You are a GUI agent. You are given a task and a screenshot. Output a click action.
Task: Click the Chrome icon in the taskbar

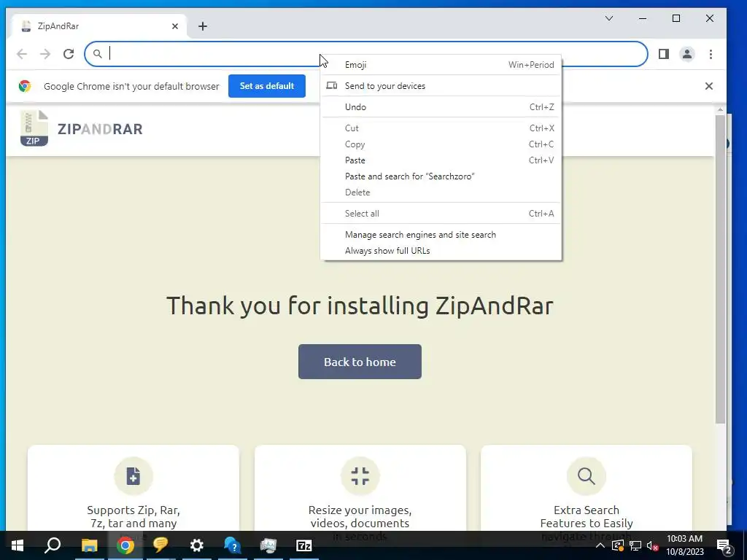point(125,545)
